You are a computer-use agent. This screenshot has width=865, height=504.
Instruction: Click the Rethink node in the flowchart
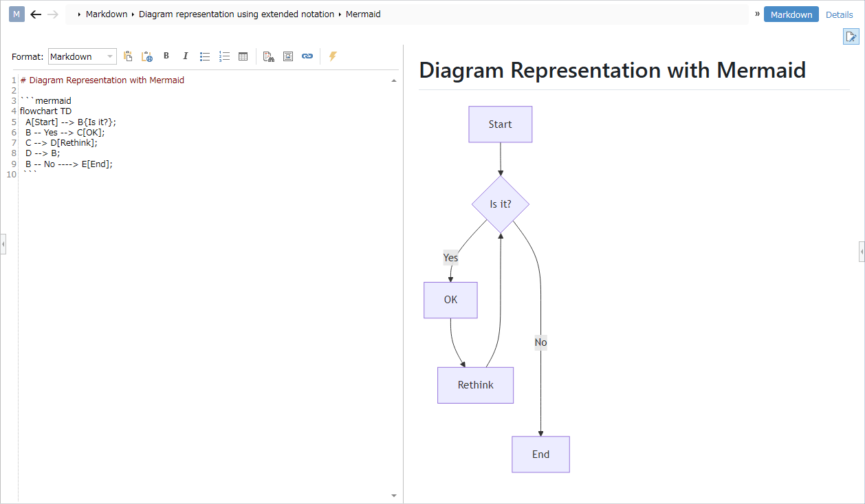click(x=476, y=385)
